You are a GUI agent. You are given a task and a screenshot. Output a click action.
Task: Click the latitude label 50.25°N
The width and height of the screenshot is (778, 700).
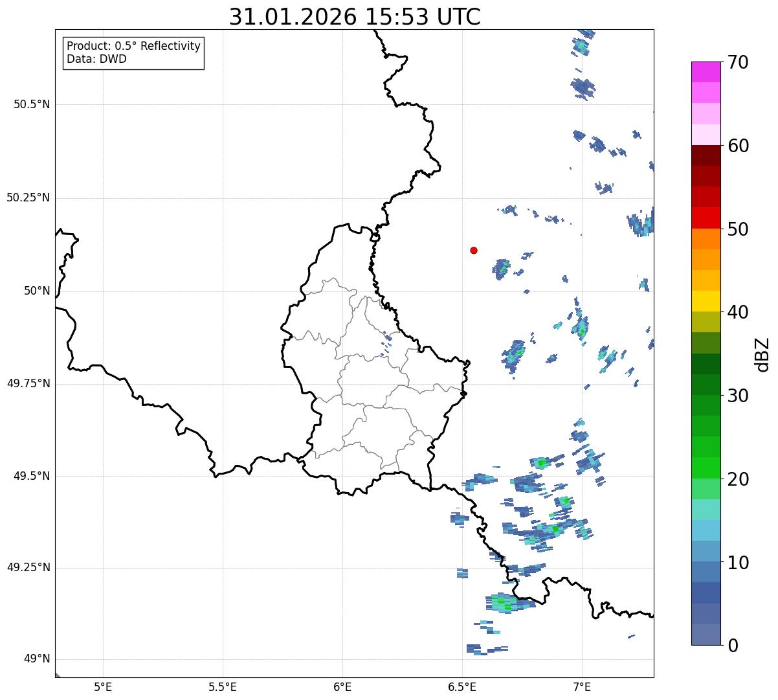pos(28,198)
